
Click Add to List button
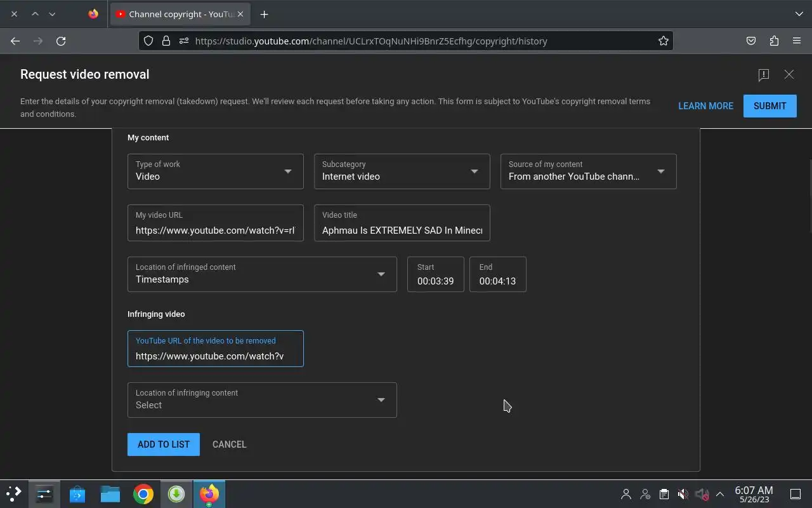[x=164, y=444]
